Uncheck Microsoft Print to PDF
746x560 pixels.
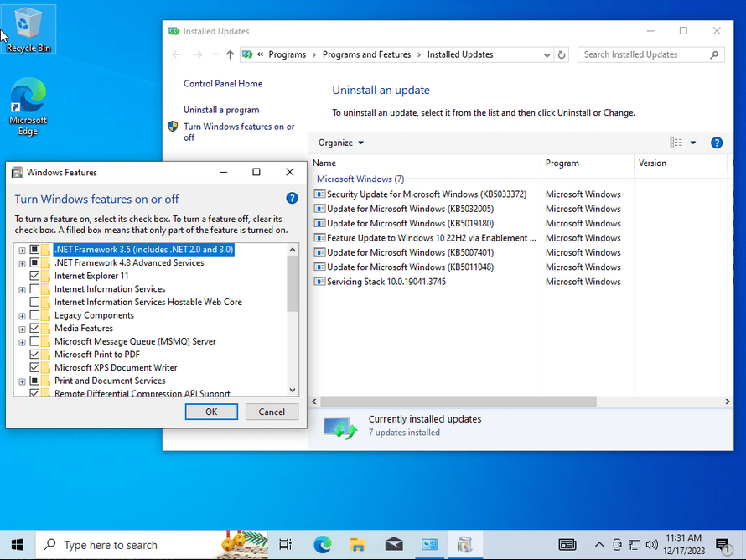click(x=34, y=355)
